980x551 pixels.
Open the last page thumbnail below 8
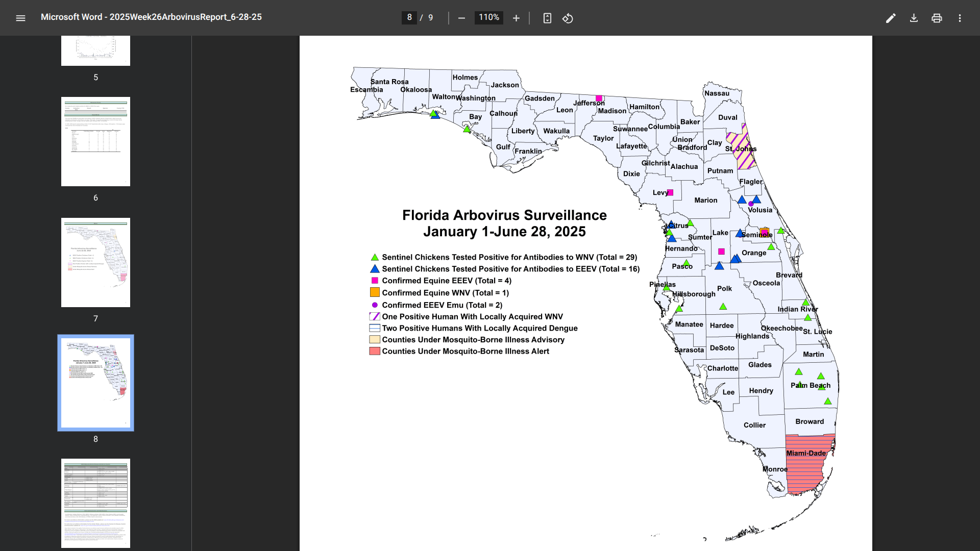point(95,503)
